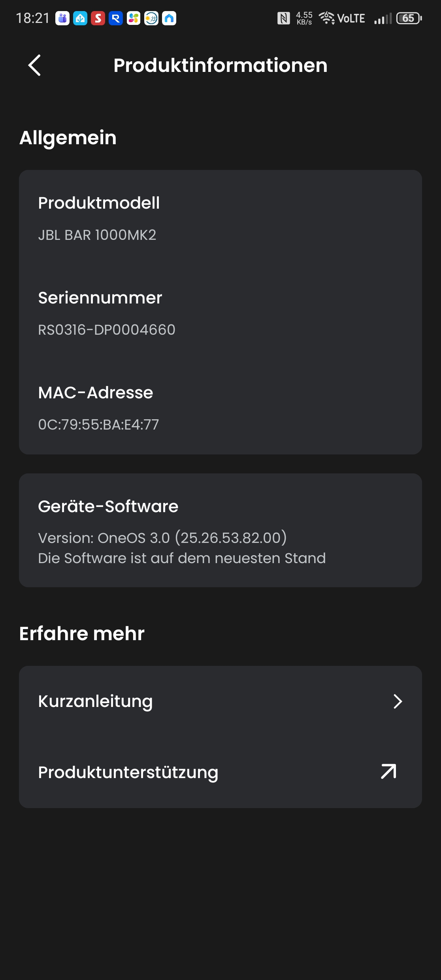Tap the Produktinformationen page title
441x980 pixels.
(220, 65)
